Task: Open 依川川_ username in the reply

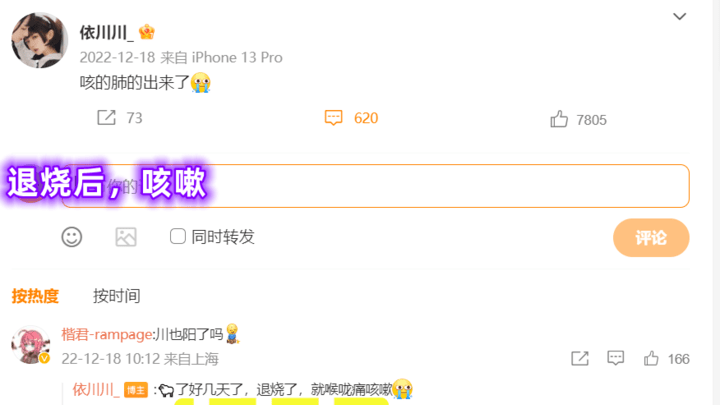Action: 96,390
